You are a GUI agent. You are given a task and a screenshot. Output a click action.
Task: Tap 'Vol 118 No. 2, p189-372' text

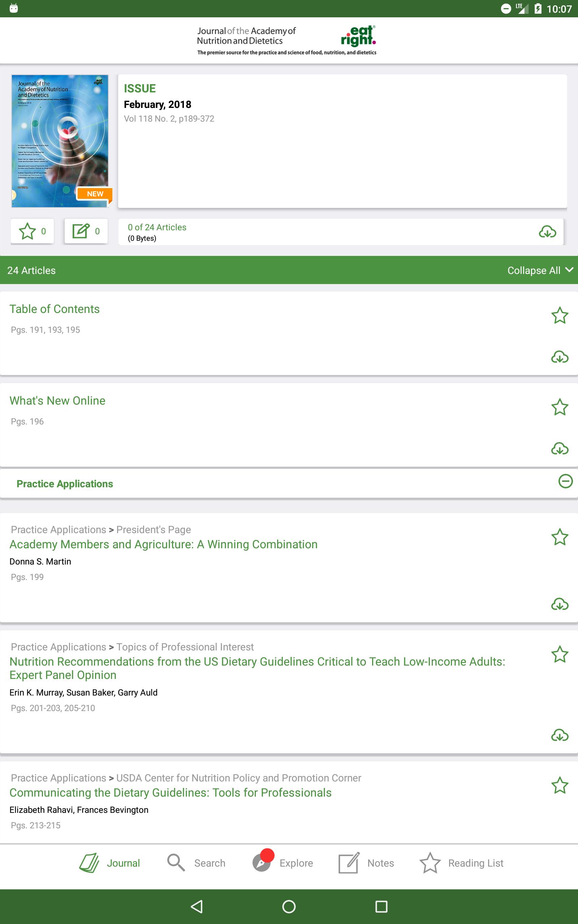(x=169, y=119)
